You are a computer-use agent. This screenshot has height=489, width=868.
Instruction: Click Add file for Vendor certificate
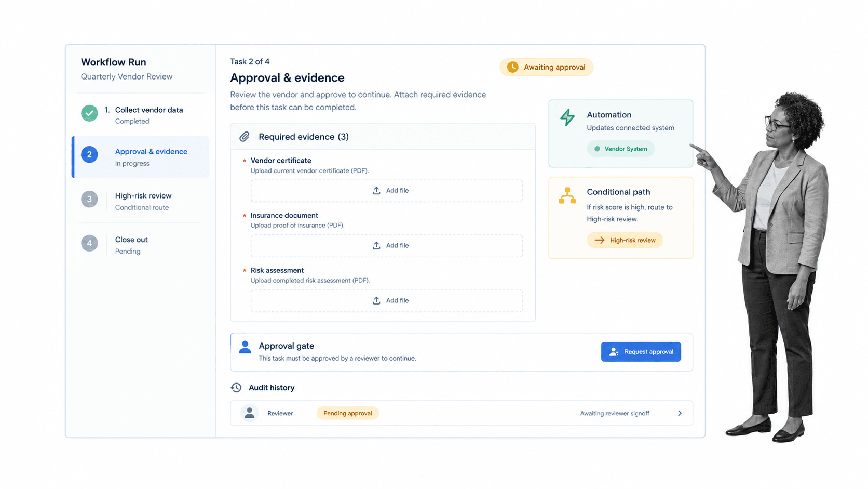387,191
